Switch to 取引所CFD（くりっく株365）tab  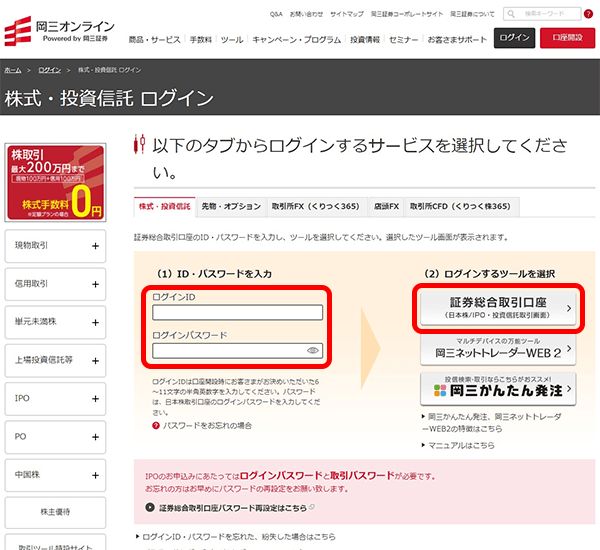460,207
